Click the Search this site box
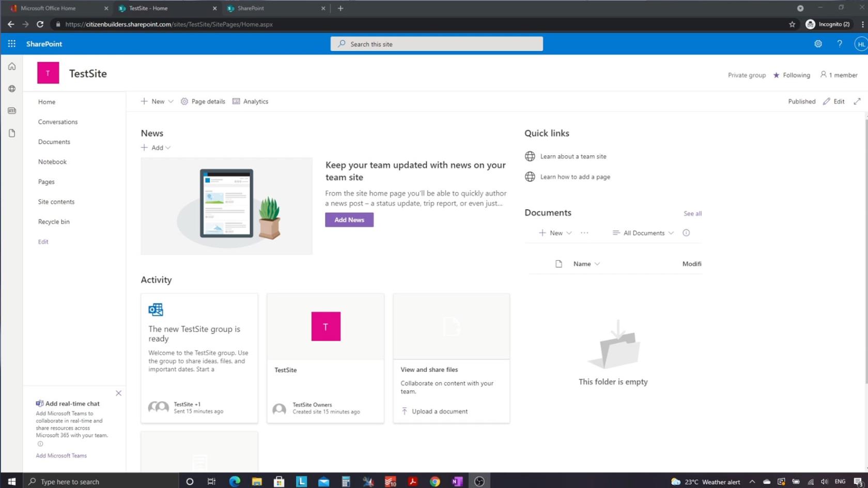 click(x=437, y=44)
